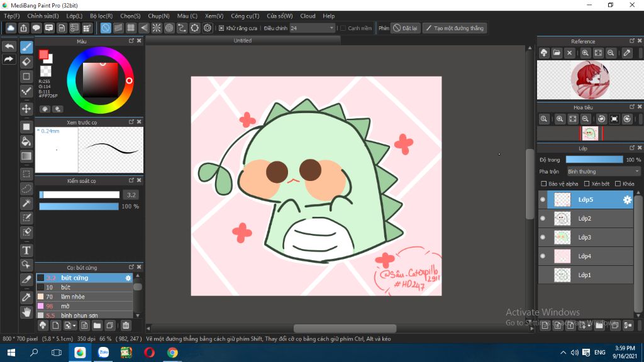
Task: Pop out the Màu color panel
Action: click(x=131, y=41)
